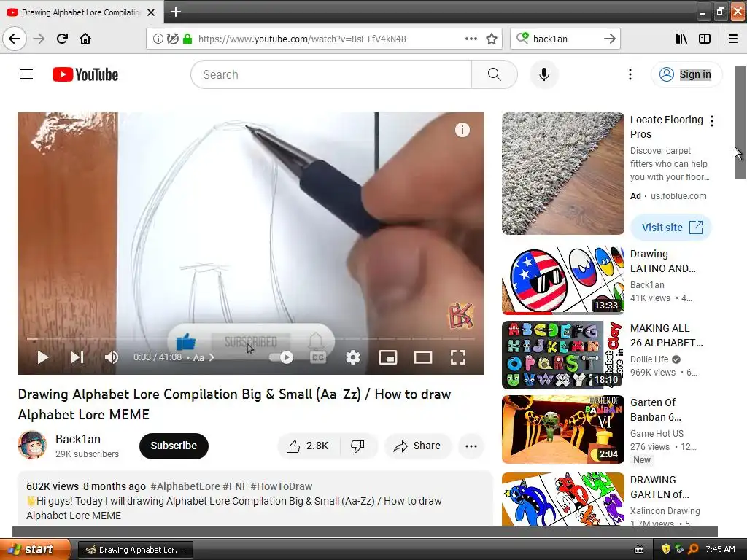Screen dimensions: 747x560
Task: Reload the current page
Action: (62, 39)
